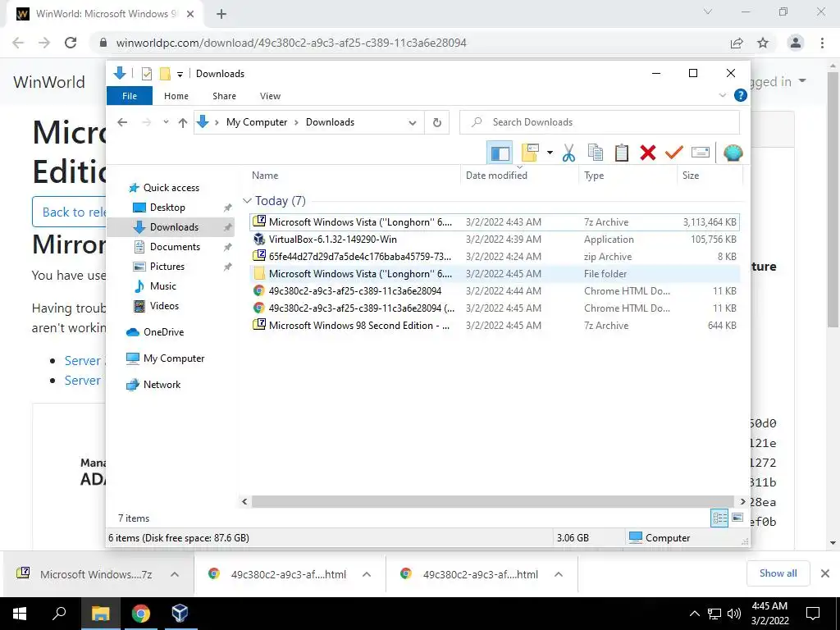The image size is (840, 630).
Task: Click the blue Help question mark icon
Action: (741, 95)
